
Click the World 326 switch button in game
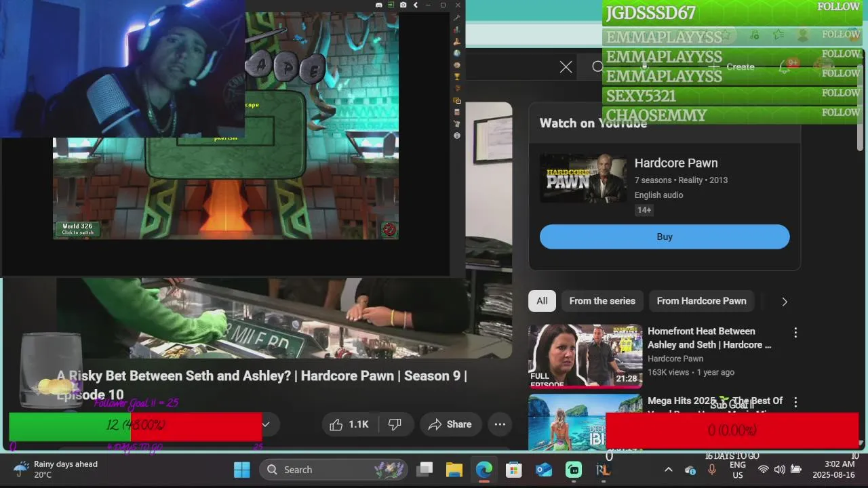coord(77,229)
